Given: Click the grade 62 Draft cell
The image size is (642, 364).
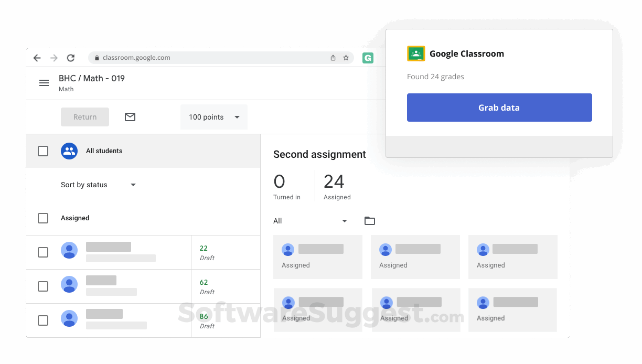Looking at the screenshot, I should 226,286.
